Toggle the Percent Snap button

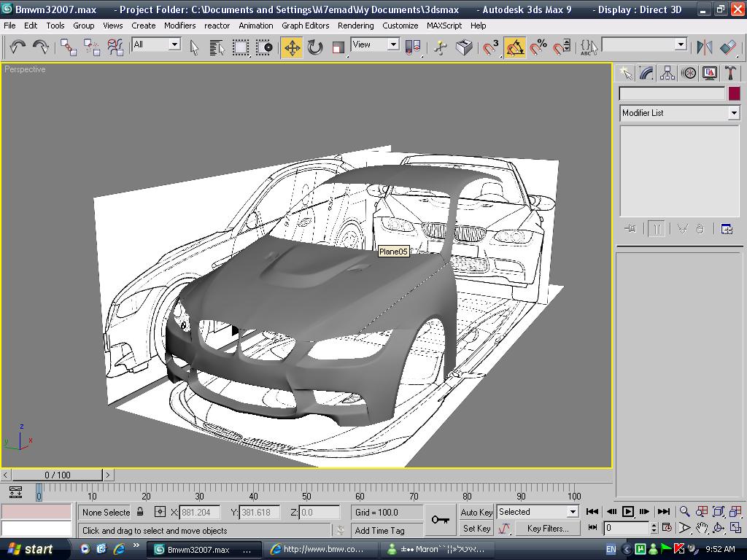tap(538, 47)
